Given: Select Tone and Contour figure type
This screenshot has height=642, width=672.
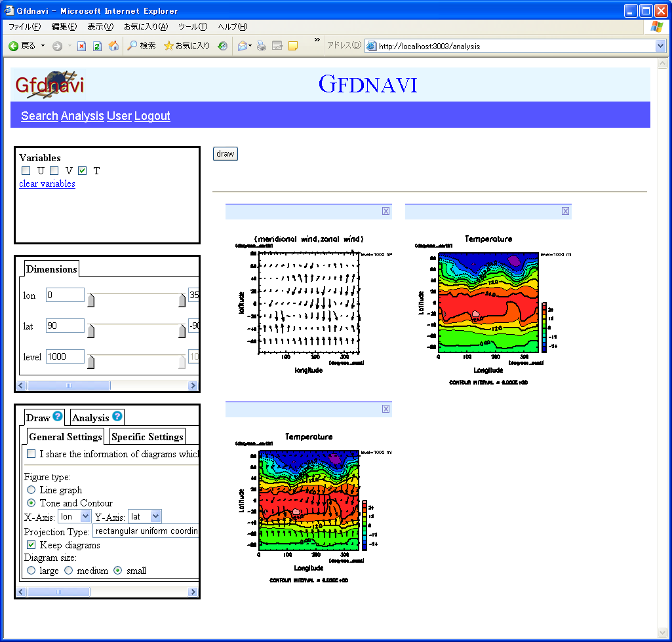Looking at the screenshot, I should coord(31,502).
